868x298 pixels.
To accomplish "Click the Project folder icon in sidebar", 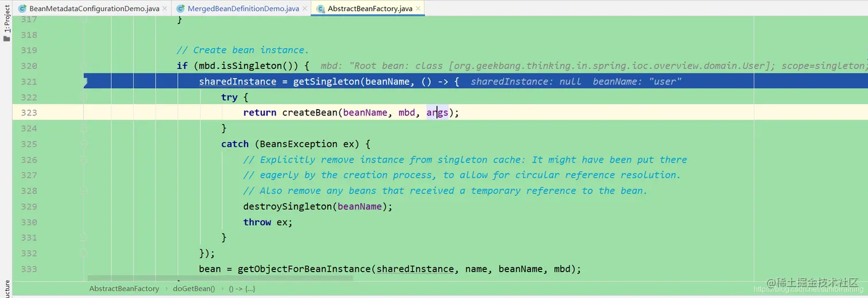I will [x=6, y=38].
